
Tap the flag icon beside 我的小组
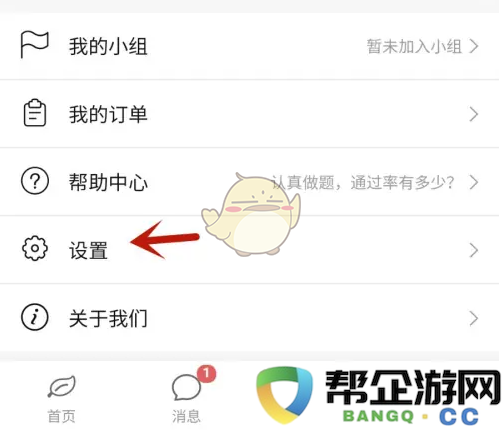tap(34, 44)
